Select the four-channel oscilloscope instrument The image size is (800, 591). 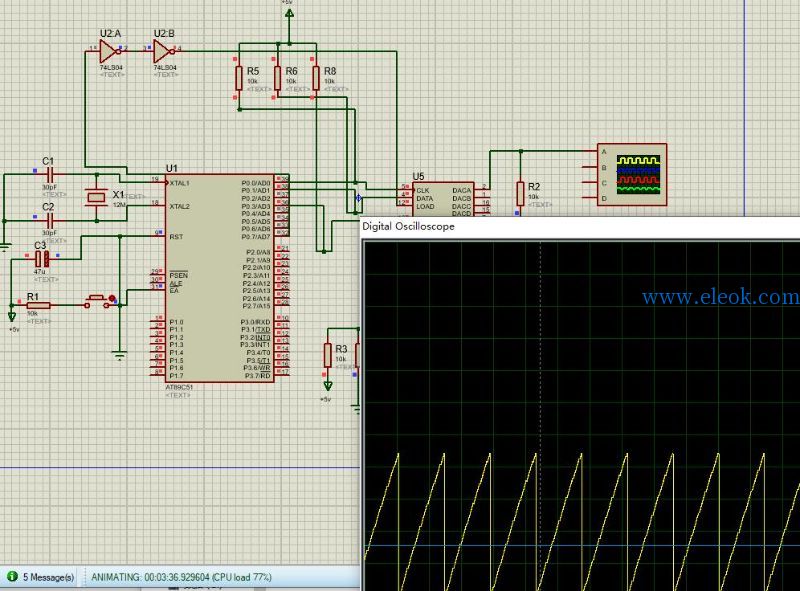click(x=632, y=175)
